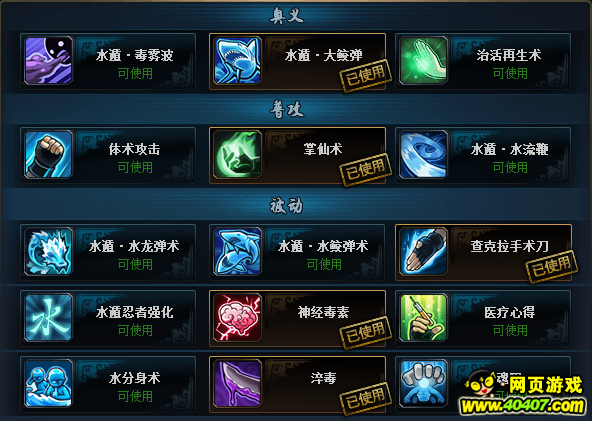Choose the syringe icon for 医疗心得
592x421 pixels.
pos(424,317)
